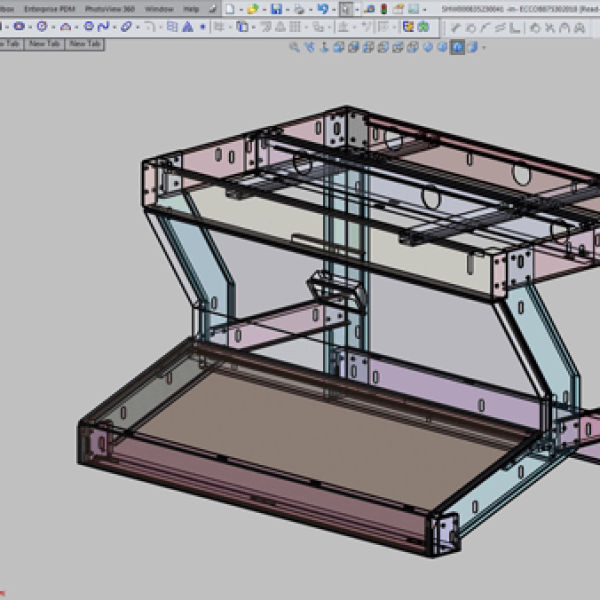Select the dark bracket mounted on the center column
The image size is (600, 600).
[x=337, y=291]
